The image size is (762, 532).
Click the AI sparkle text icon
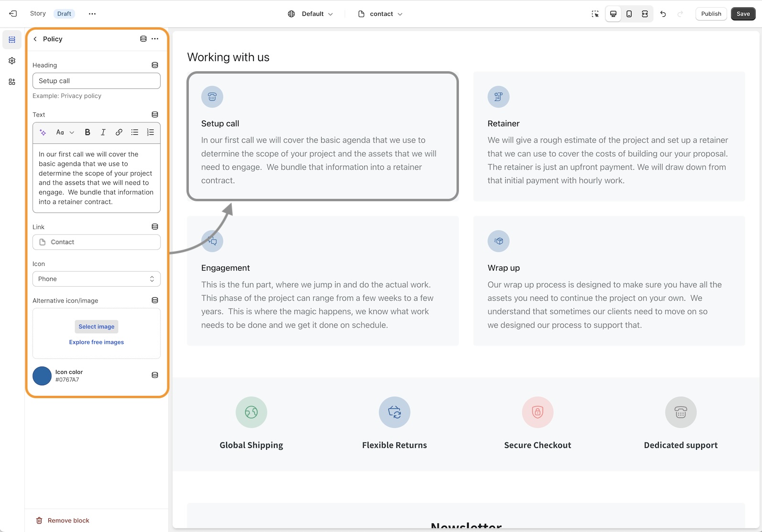pos(43,132)
